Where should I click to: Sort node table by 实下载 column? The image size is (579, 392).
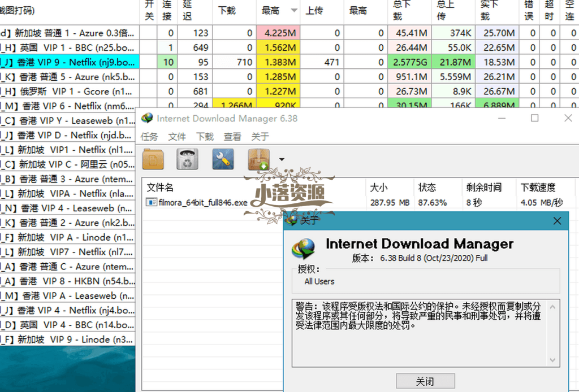tap(497, 11)
